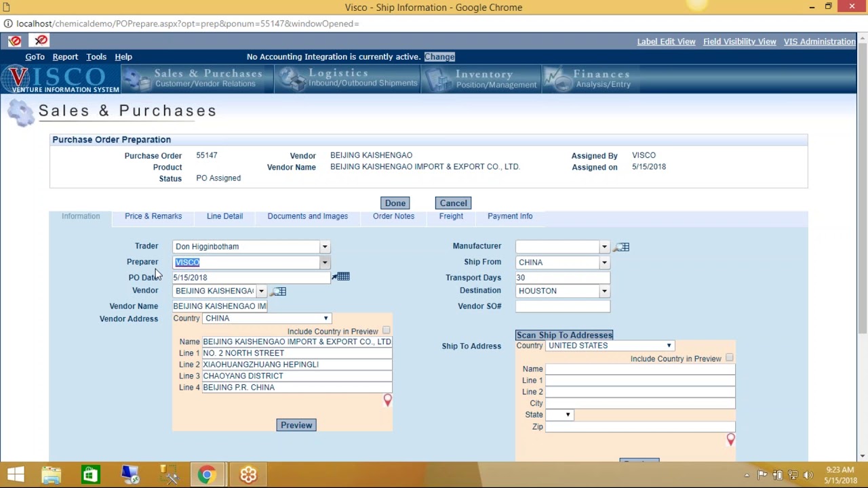Open the PO Date calendar picker icon
The width and height of the screenshot is (868, 488).
point(341,277)
